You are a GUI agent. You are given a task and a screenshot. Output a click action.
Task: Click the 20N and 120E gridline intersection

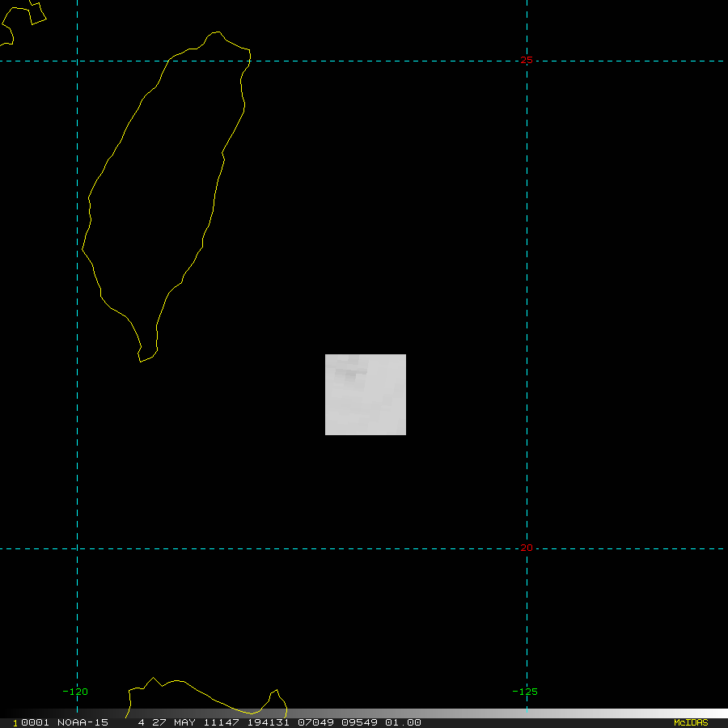77,548
